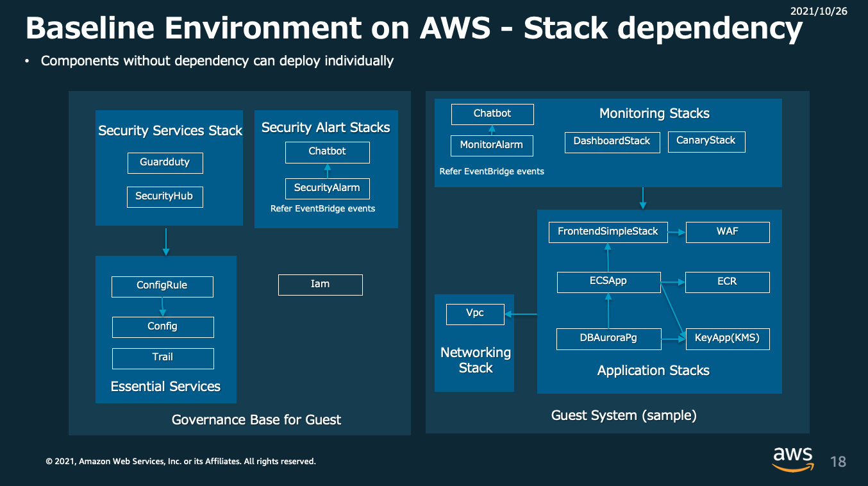Viewport: 868px width, 486px height.
Task: Click the Amazon Web Services copyright notice
Action: click(x=181, y=462)
